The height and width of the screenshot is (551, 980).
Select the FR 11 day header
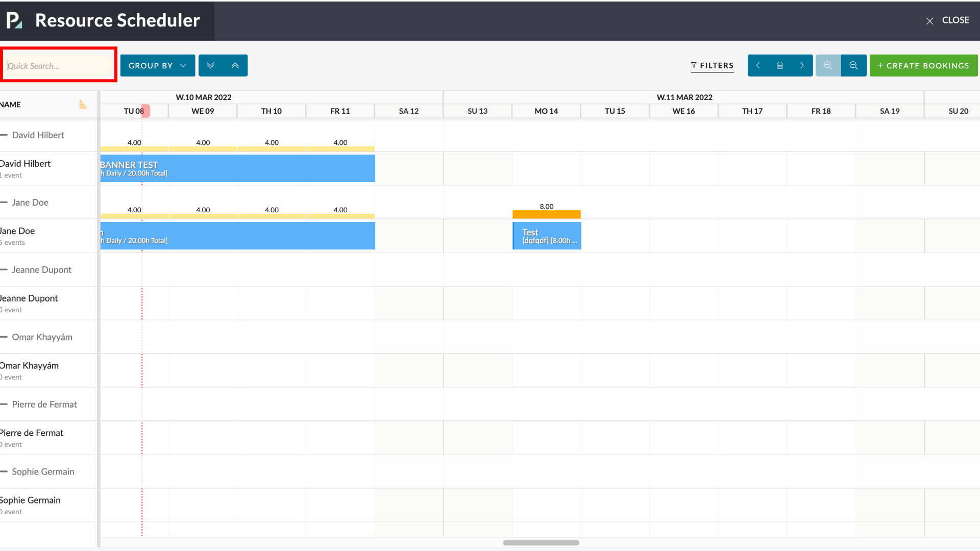pos(340,111)
